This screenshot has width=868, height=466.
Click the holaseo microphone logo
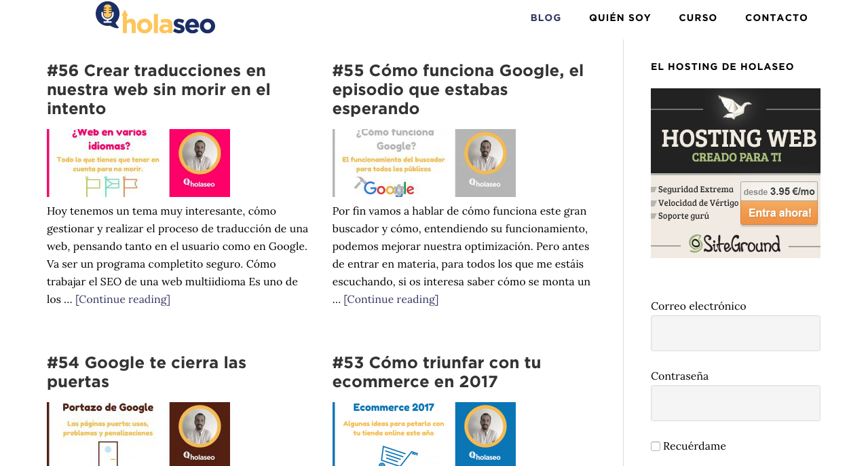click(106, 15)
